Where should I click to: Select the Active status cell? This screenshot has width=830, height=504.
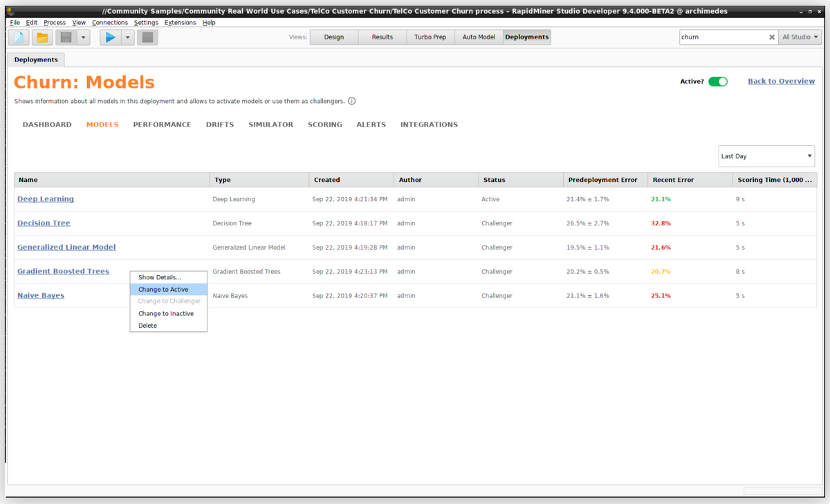pyautogui.click(x=490, y=199)
